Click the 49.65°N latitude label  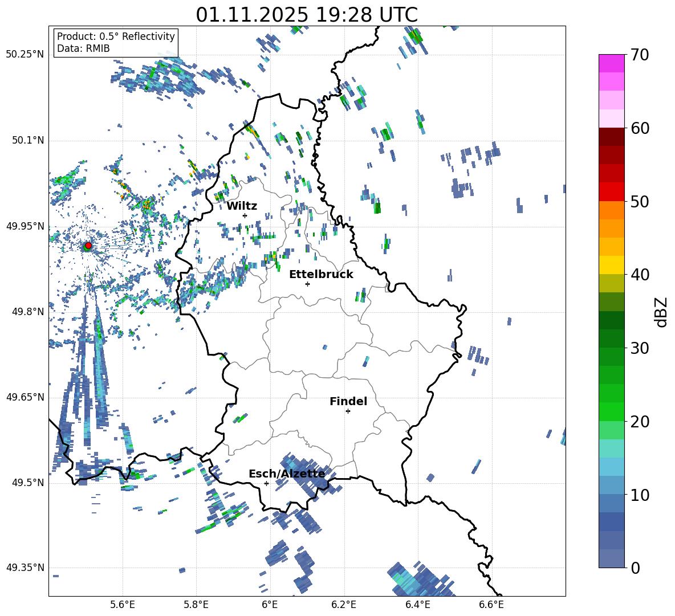(x=25, y=397)
